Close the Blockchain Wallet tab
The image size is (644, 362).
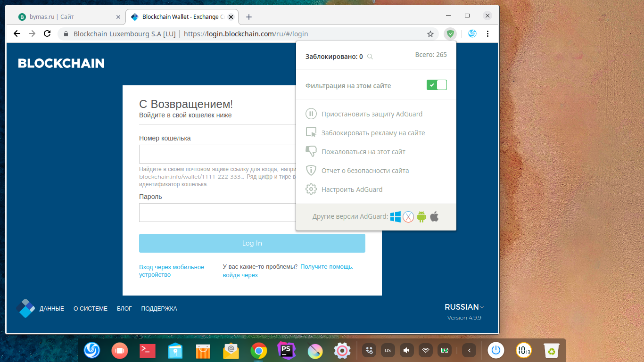click(232, 17)
